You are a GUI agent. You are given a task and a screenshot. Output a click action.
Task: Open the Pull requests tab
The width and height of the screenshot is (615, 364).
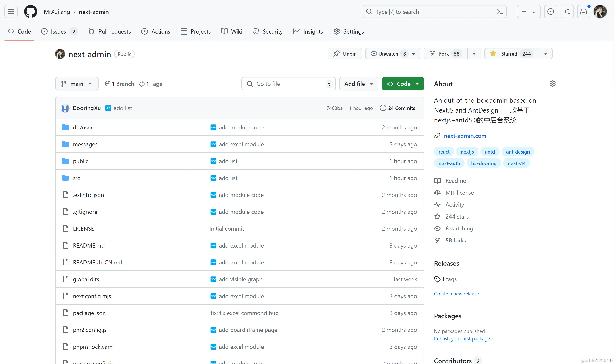110,31
